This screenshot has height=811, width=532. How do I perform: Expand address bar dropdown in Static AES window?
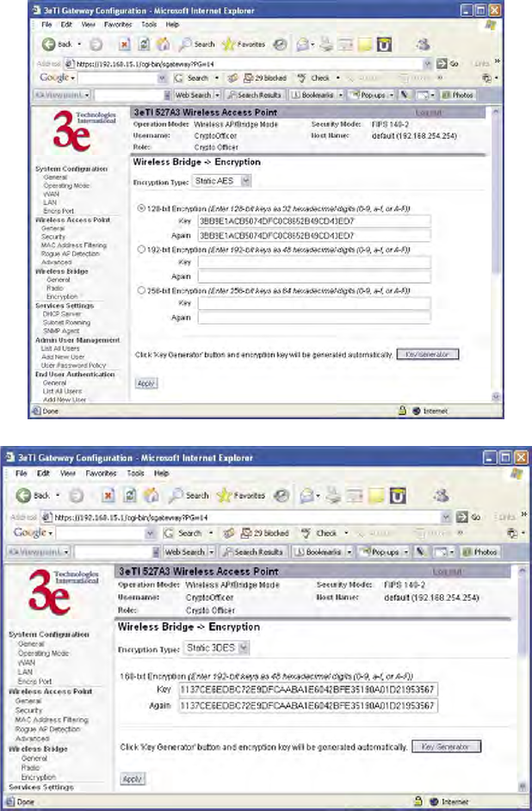pos(428,64)
